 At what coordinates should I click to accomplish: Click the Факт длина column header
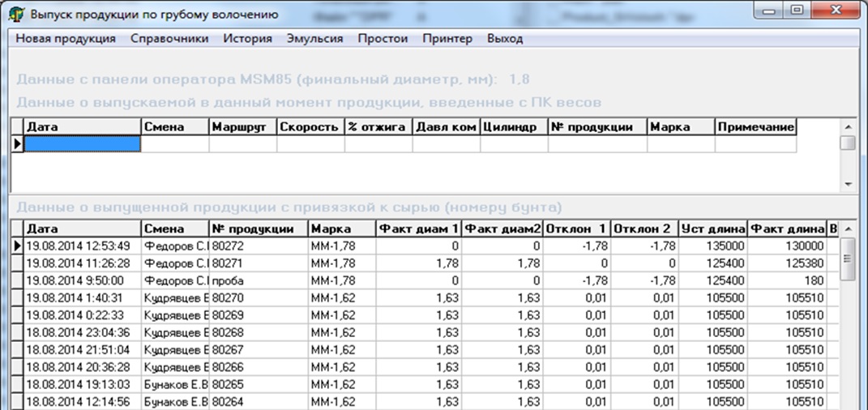(786, 228)
